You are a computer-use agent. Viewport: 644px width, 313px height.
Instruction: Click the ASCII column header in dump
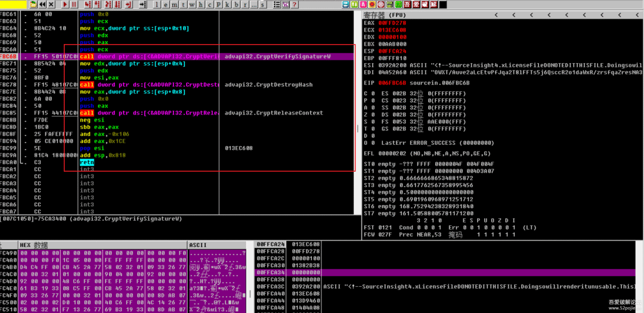(x=197, y=245)
